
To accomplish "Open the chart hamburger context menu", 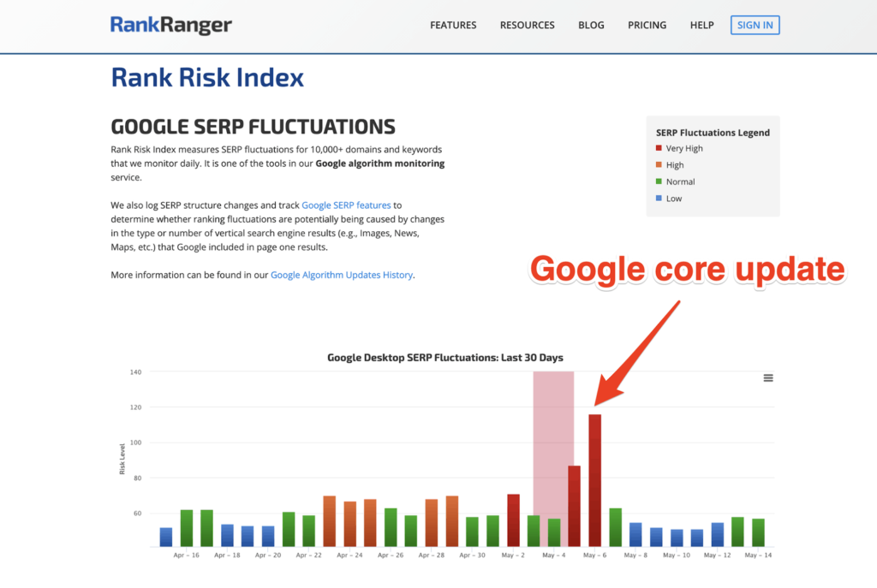I will (x=768, y=378).
